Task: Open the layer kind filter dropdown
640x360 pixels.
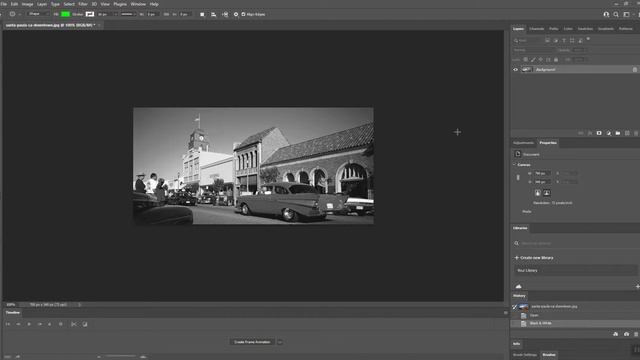Action: 527,40
